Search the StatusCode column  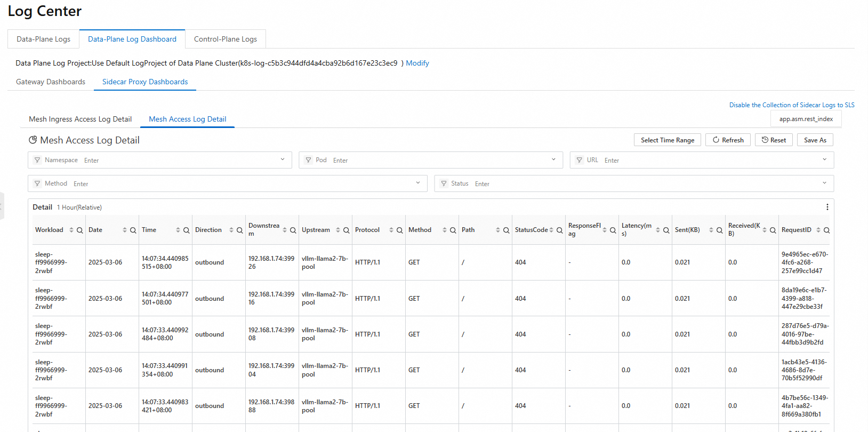point(560,230)
